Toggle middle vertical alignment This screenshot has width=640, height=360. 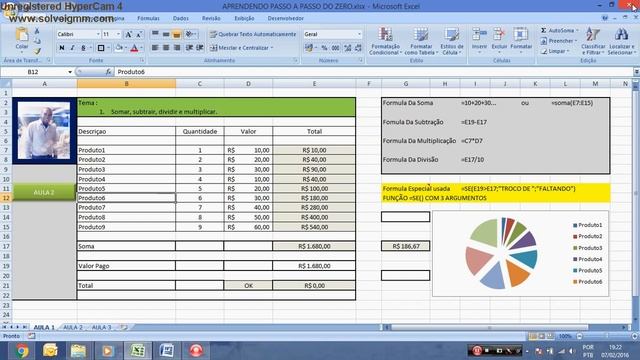coord(166,34)
